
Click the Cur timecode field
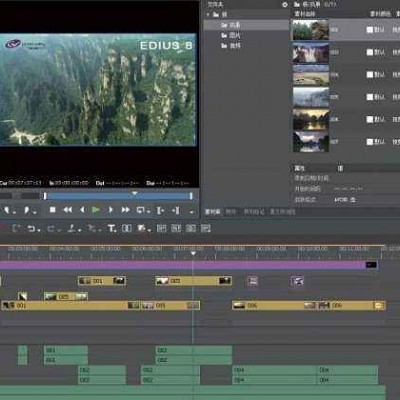click(21, 183)
